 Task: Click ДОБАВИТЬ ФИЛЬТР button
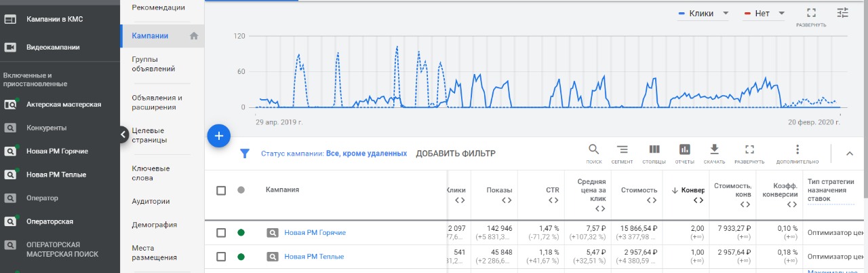point(456,153)
